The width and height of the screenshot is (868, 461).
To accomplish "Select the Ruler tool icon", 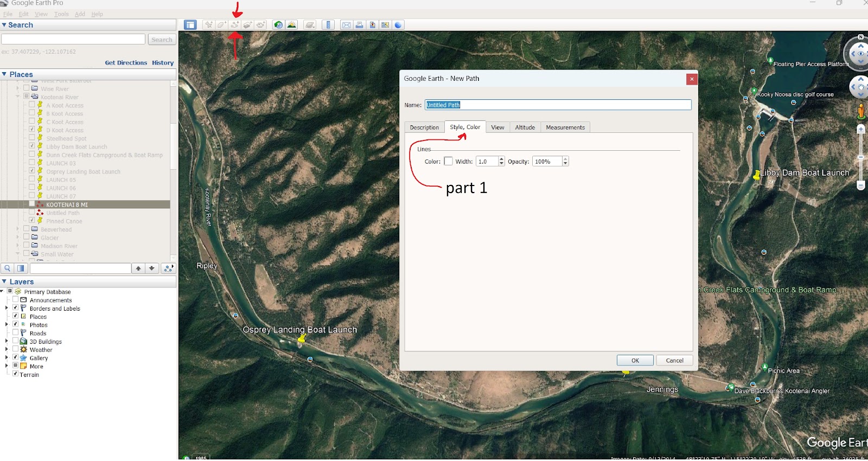I will (328, 25).
